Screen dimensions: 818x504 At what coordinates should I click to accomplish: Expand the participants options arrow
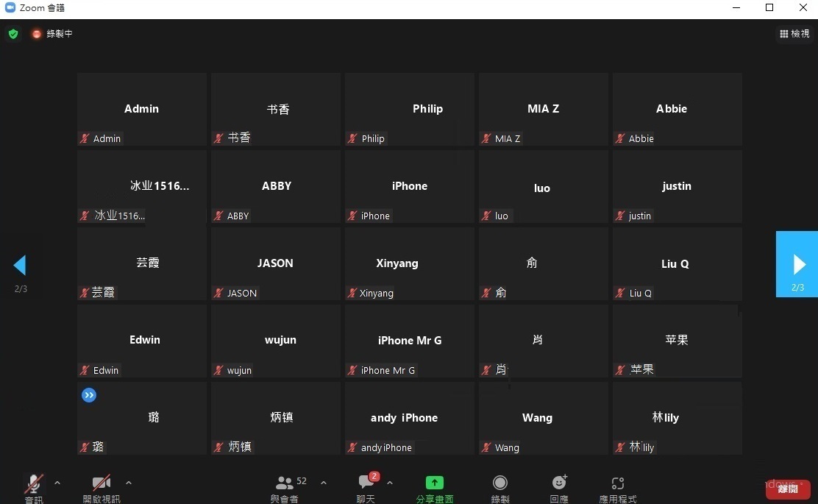pyautogui.click(x=324, y=483)
